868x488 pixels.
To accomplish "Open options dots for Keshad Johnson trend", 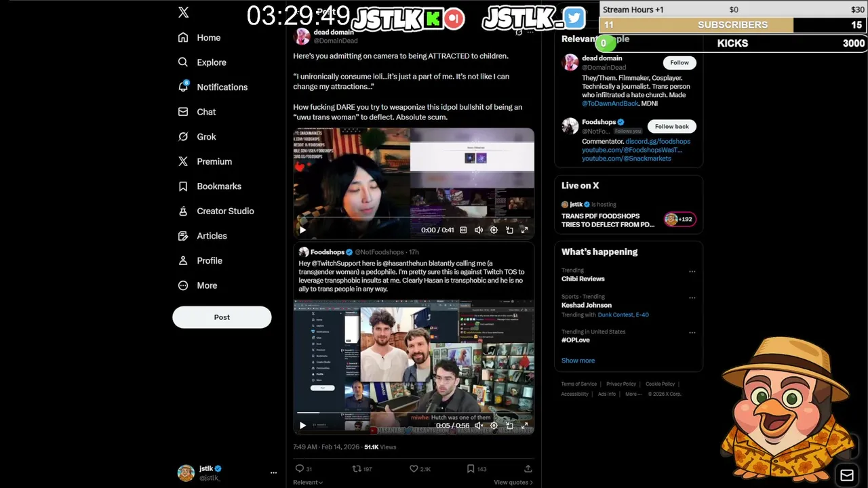I will coord(692,298).
